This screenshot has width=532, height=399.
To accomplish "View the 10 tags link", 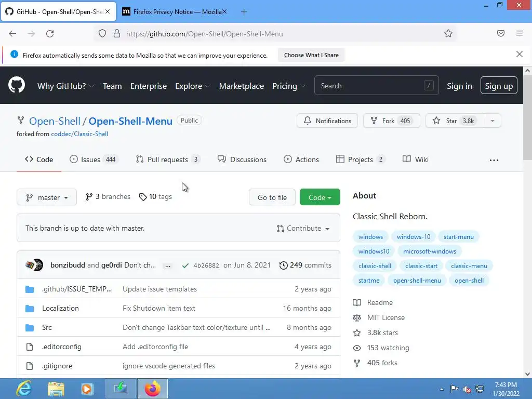I will click(156, 197).
